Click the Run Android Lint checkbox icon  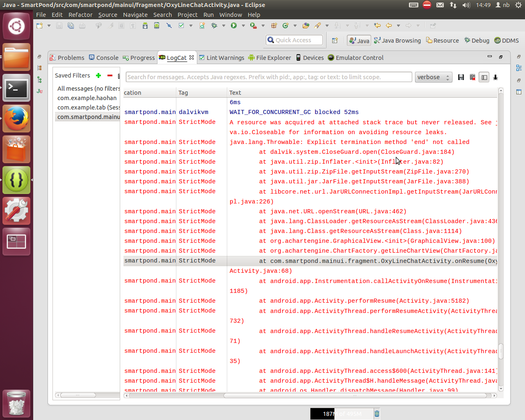[x=181, y=25]
